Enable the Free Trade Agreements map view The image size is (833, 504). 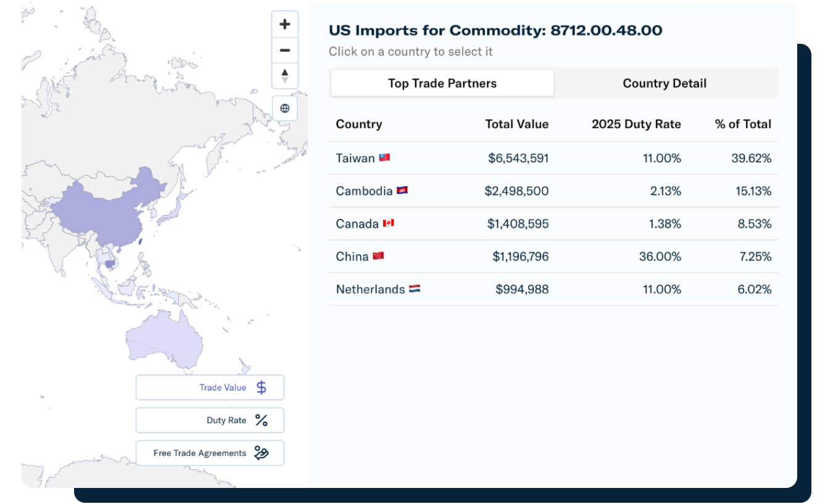[210, 452]
